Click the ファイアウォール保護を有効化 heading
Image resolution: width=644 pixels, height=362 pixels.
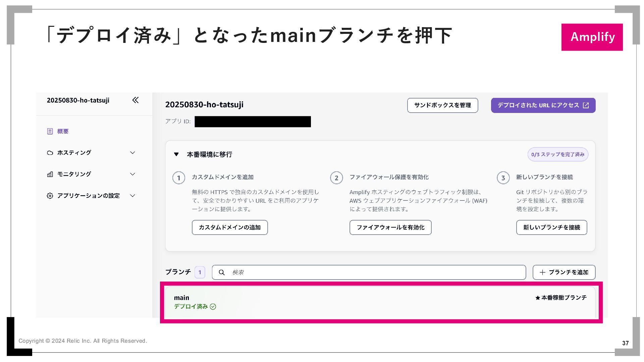coord(389,177)
